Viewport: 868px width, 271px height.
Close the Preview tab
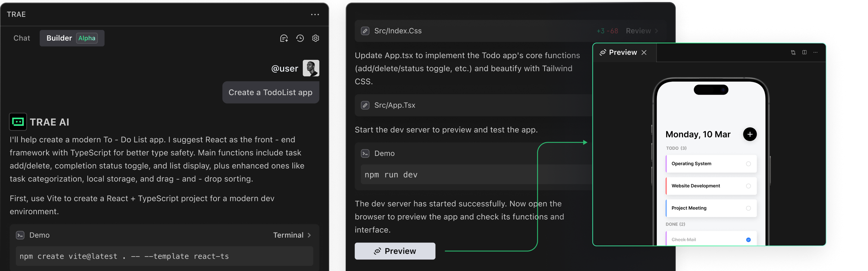(644, 52)
